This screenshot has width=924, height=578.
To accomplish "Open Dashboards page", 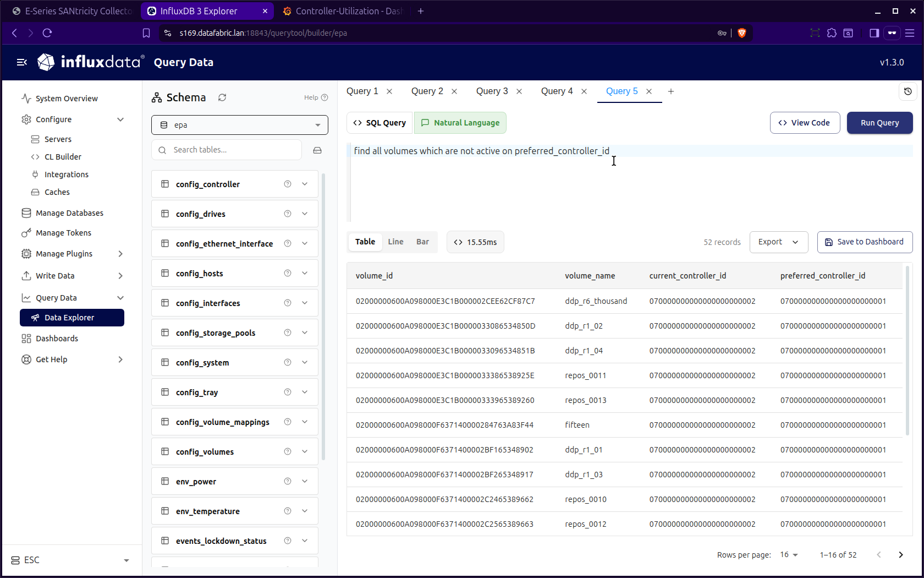I will (57, 339).
